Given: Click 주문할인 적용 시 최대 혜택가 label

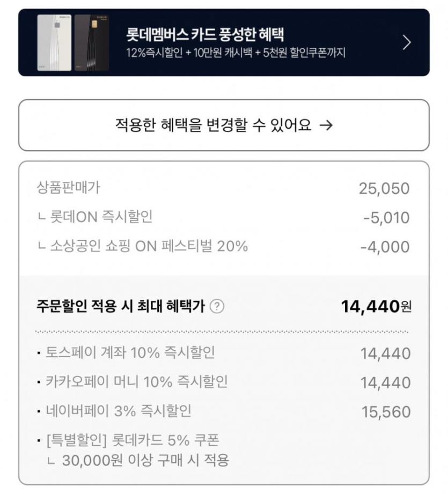Looking at the screenshot, I should [120, 307].
